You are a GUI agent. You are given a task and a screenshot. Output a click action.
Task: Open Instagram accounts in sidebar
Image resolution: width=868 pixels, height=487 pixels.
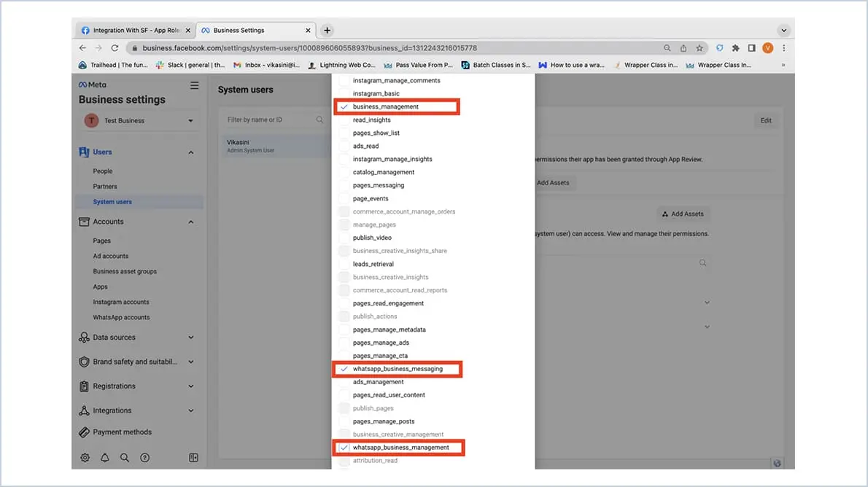(x=120, y=302)
